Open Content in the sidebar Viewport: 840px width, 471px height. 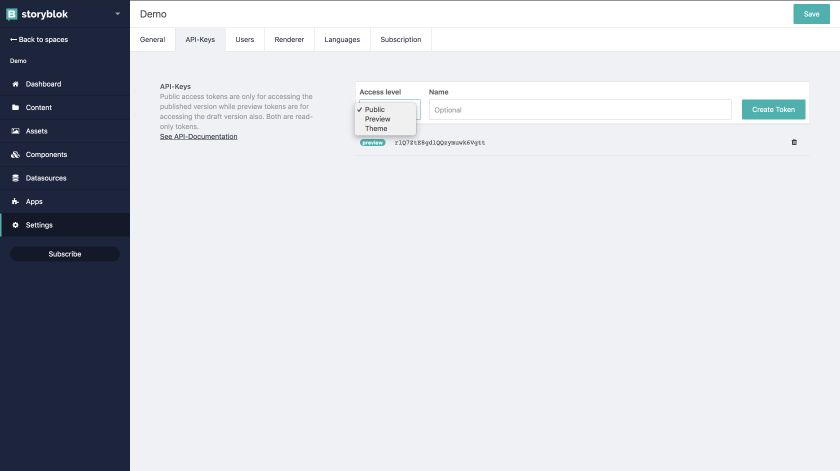point(65,108)
